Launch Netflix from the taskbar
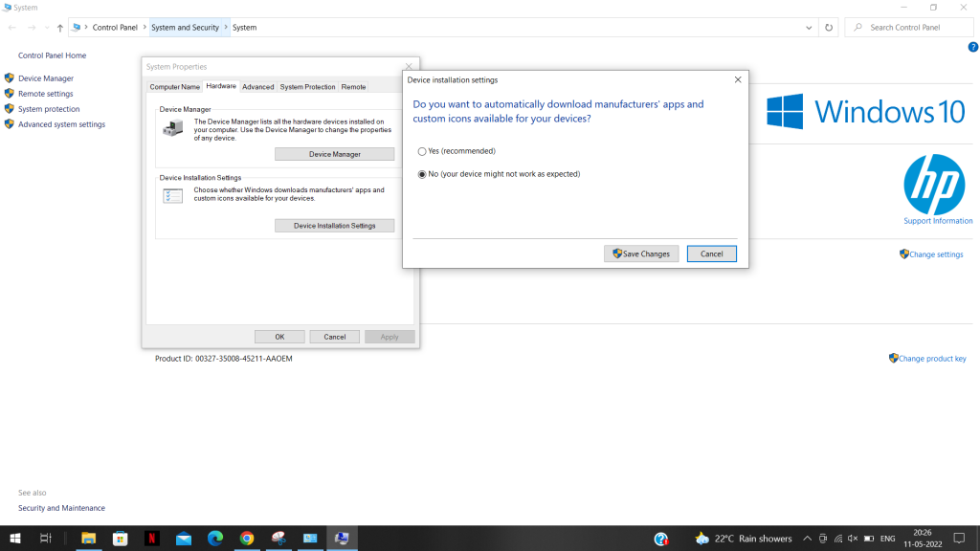This screenshot has height=551, width=980. (x=151, y=539)
